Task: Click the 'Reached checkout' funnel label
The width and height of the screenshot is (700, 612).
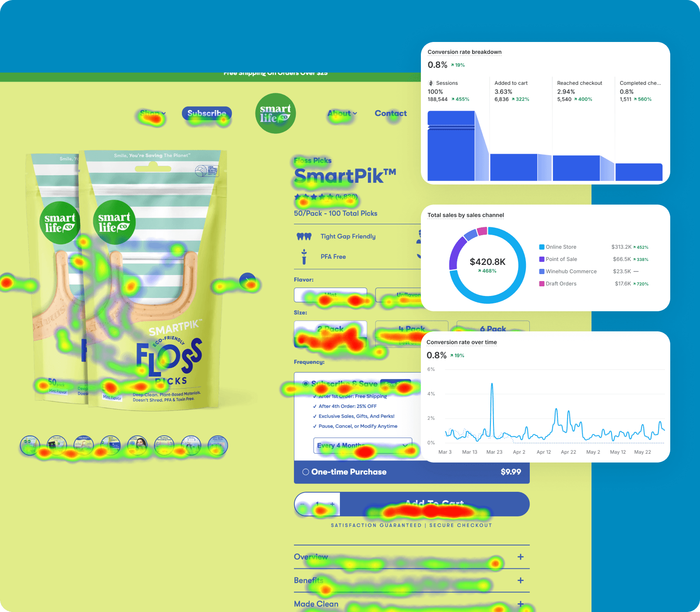Action: 580,83
